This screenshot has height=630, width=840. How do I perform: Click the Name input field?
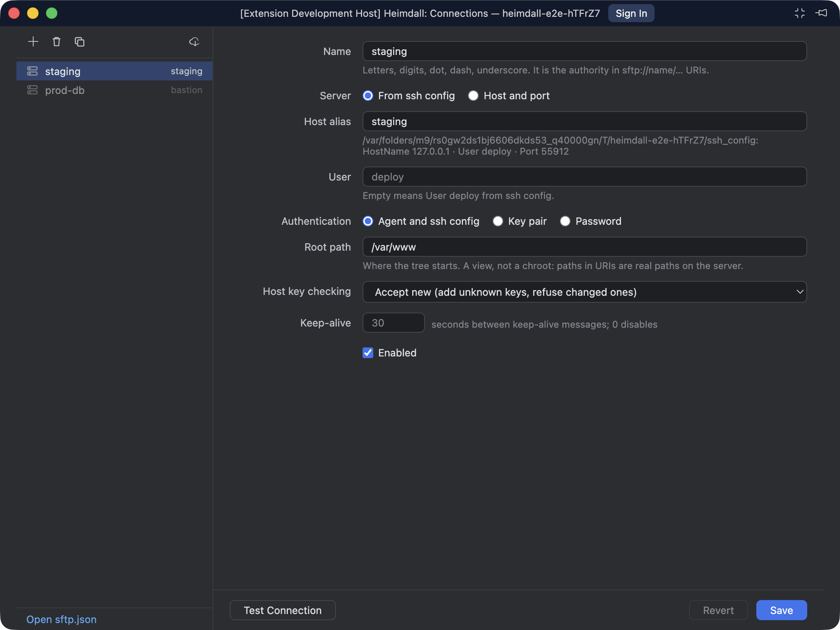pyautogui.click(x=584, y=51)
